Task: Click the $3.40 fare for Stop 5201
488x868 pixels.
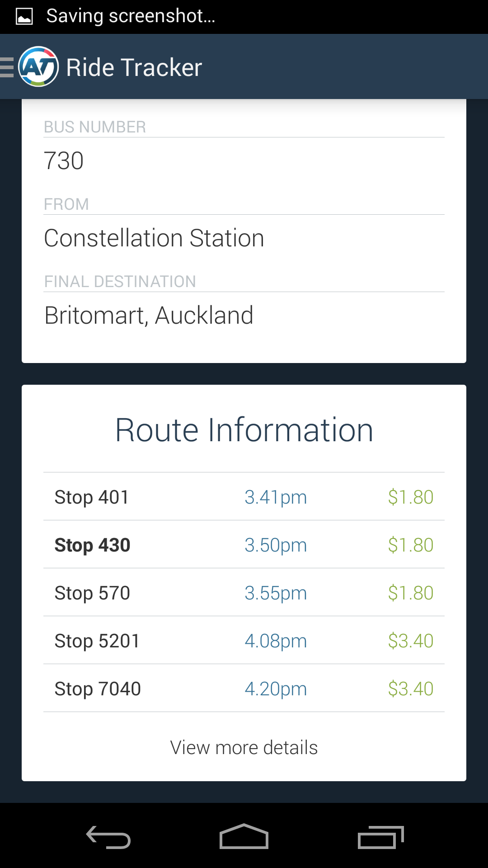Action: [411, 641]
